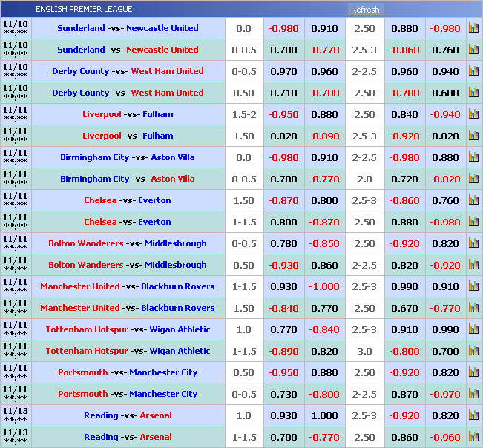483x448 pixels.
Task: Open chart icon for Tottenham 1.0 handicap row
Action: click(x=473, y=330)
